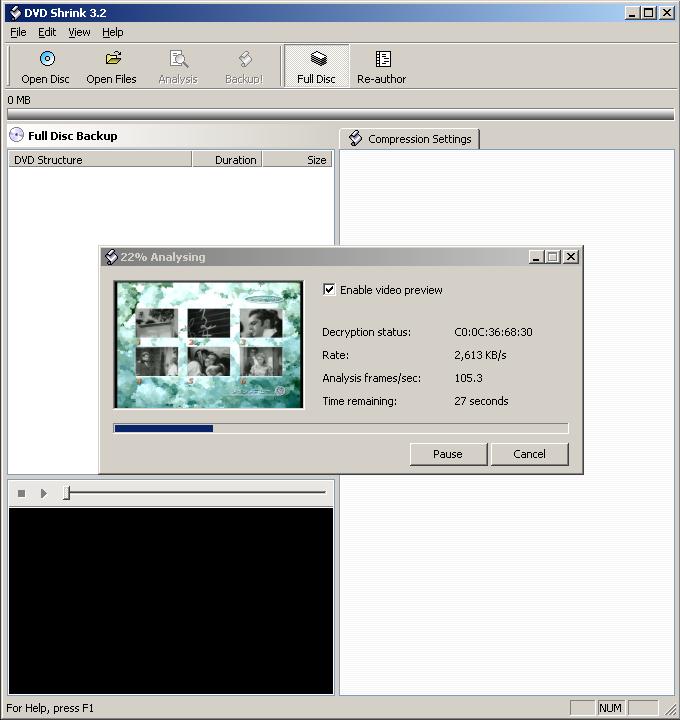Click the disc icon beside Full Disc Backup
680x720 pixels.
click(x=16, y=135)
